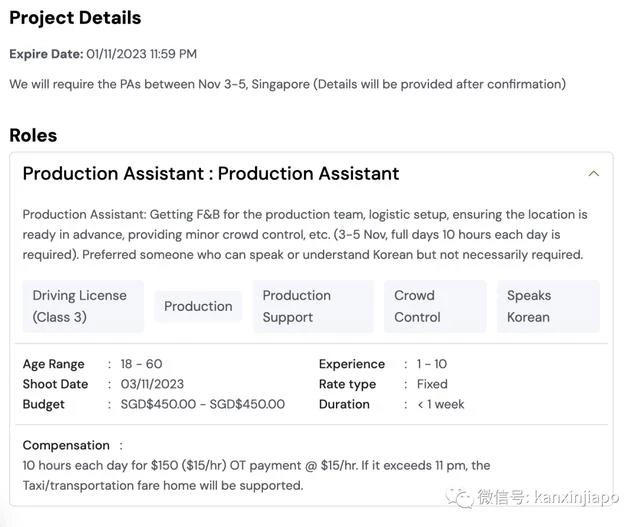The image size is (640, 527).
Task: Select the Driving License (Class 3) tag
Action: 83,306
